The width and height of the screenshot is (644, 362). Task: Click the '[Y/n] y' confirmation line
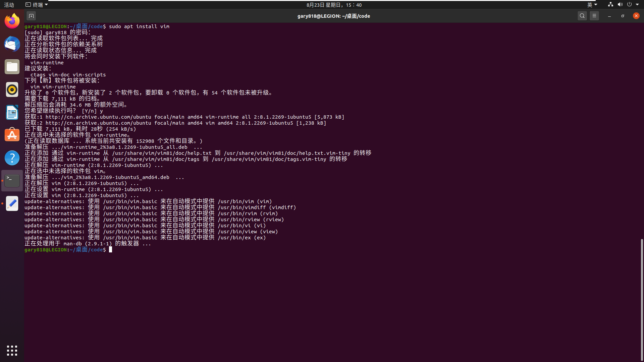click(64, 111)
